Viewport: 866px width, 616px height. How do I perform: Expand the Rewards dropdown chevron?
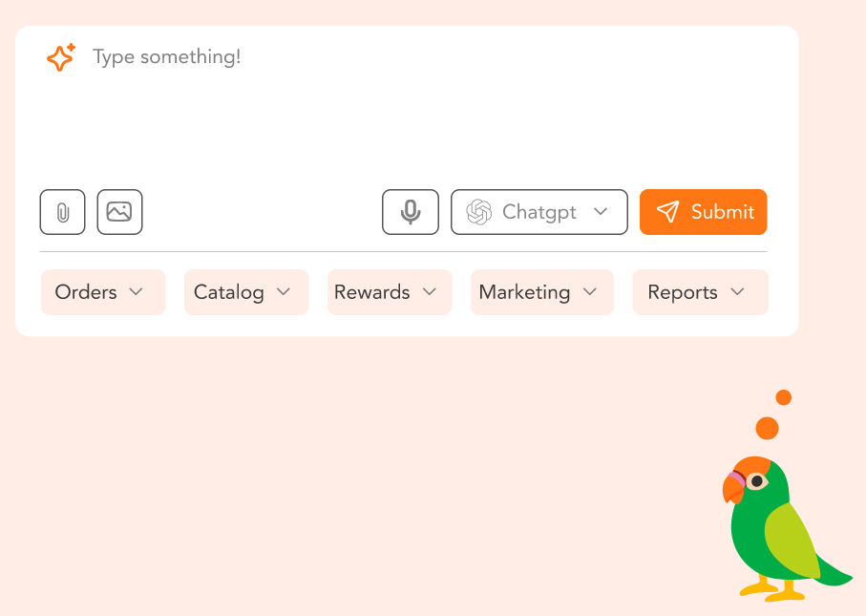(x=430, y=292)
